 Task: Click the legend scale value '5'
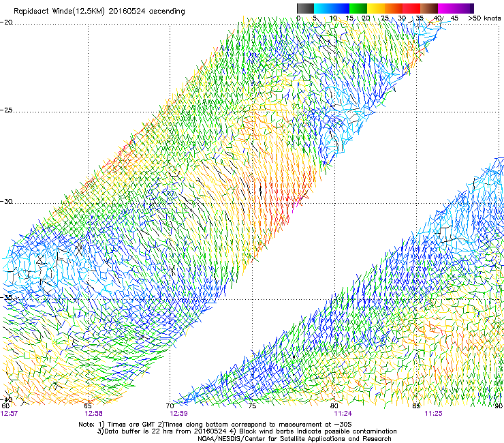click(x=315, y=18)
